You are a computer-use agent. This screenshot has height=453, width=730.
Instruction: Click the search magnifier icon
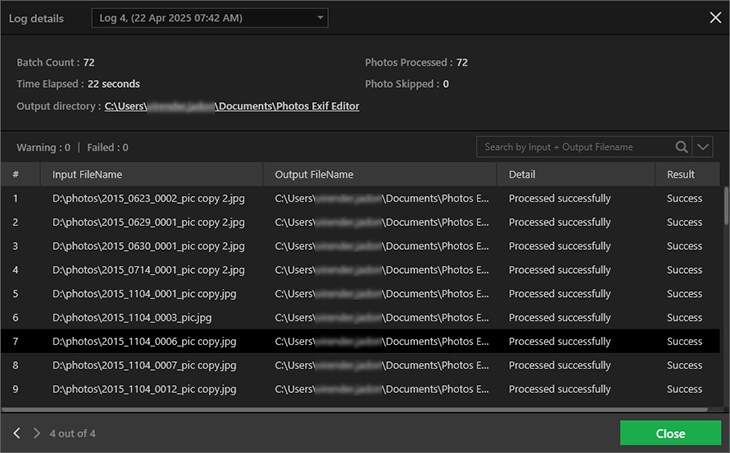pos(681,147)
